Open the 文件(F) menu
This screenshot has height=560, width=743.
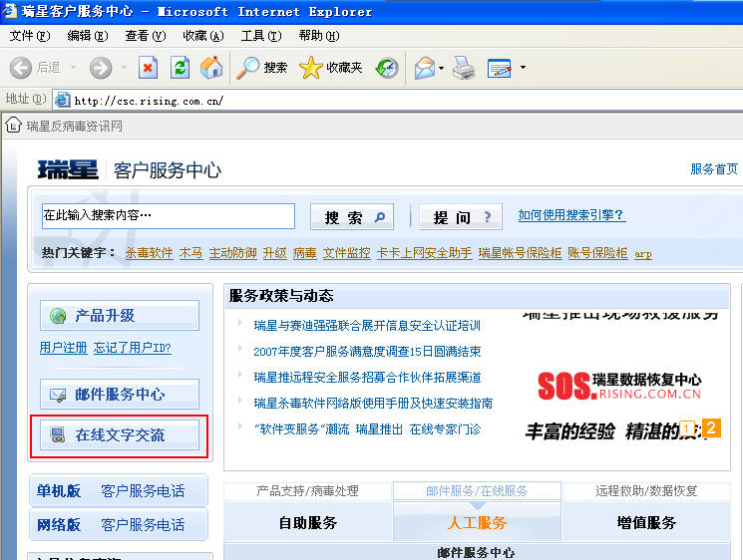pos(29,36)
